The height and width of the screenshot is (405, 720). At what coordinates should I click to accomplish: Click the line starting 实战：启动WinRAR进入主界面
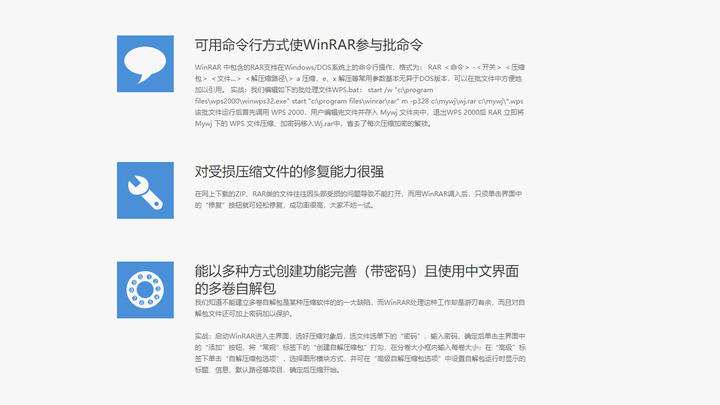click(360, 336)
